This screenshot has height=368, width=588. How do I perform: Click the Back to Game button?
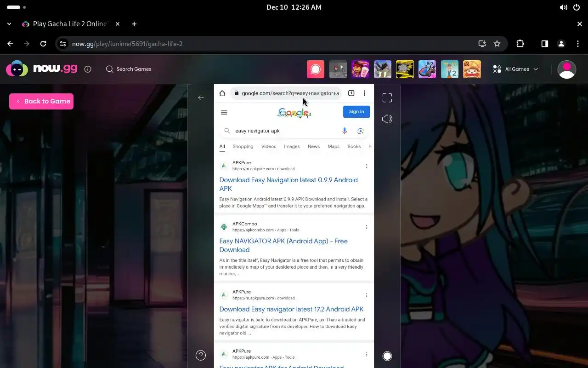pyautogui.click(x=41, y=101)
